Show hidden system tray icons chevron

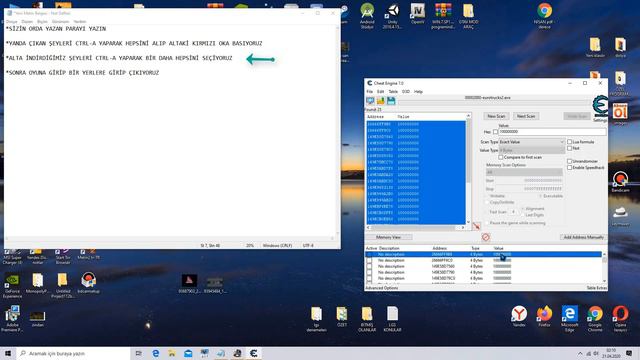[580, 353]
